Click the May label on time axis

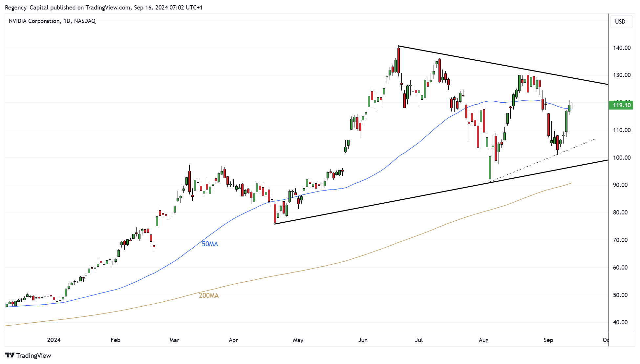[x=298, y=340]
